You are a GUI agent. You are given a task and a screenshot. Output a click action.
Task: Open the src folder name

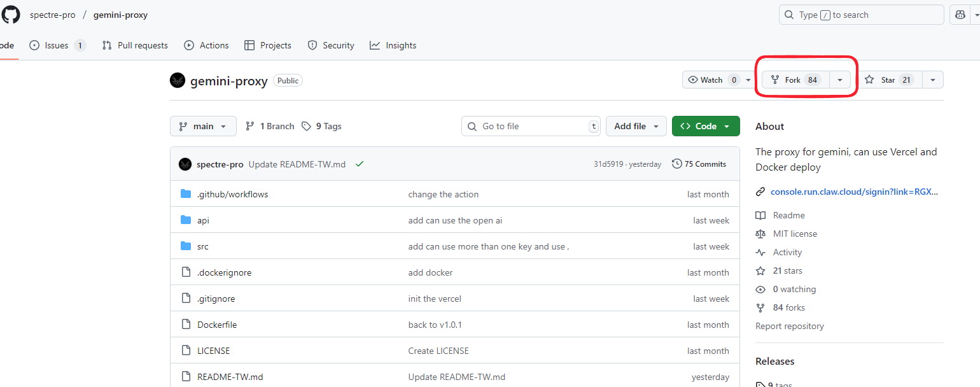point(203,246)
